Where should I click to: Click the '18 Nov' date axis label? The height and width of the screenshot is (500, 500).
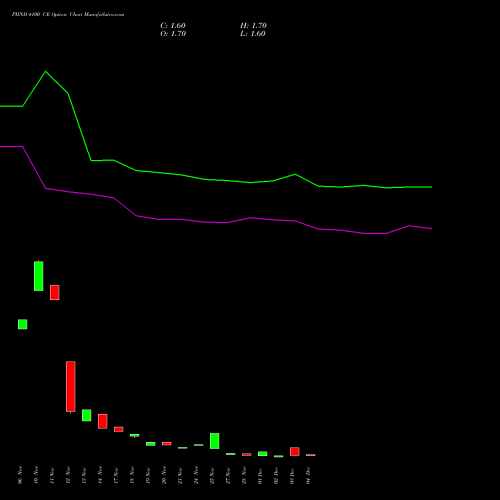point(132,475)
